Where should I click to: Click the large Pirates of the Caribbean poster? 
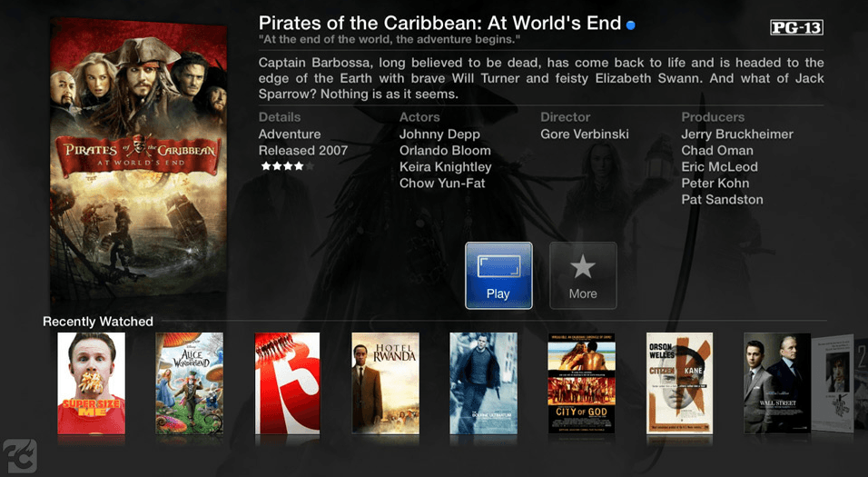click(x=138, y=162)
